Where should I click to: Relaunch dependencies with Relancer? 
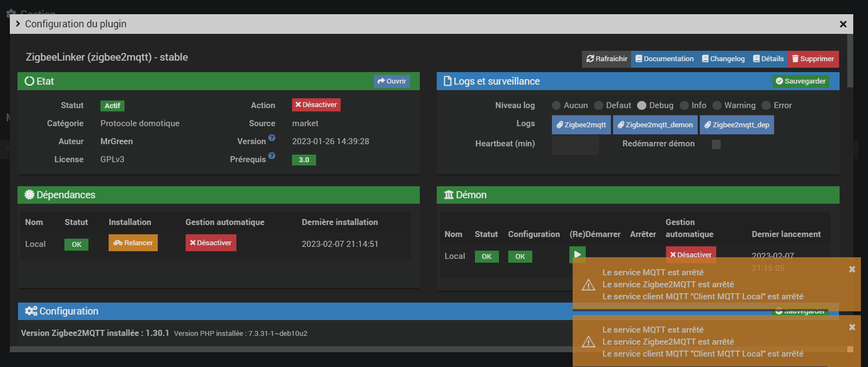133,243
